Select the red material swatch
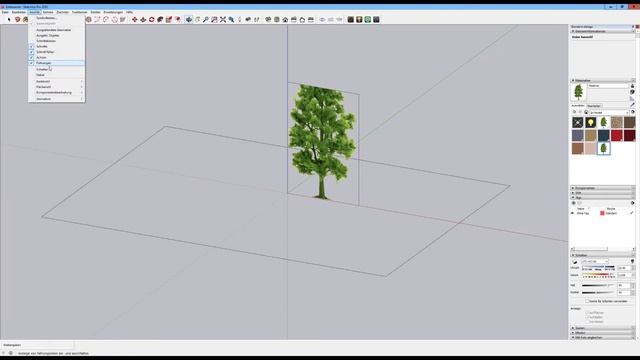 pos(616,135)
